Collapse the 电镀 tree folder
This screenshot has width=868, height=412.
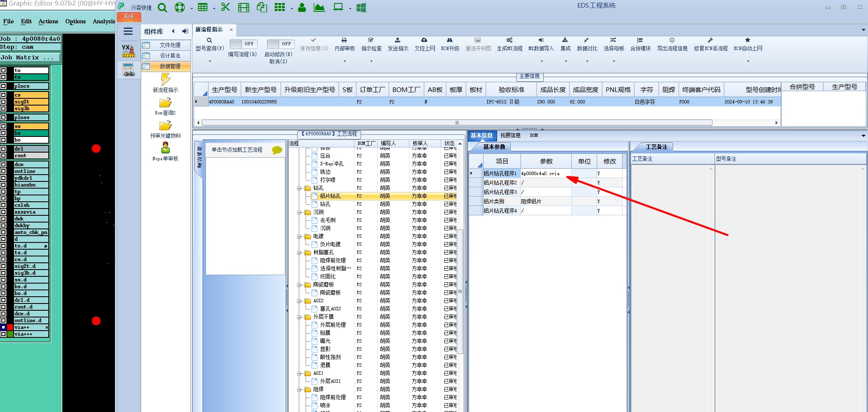299,237
